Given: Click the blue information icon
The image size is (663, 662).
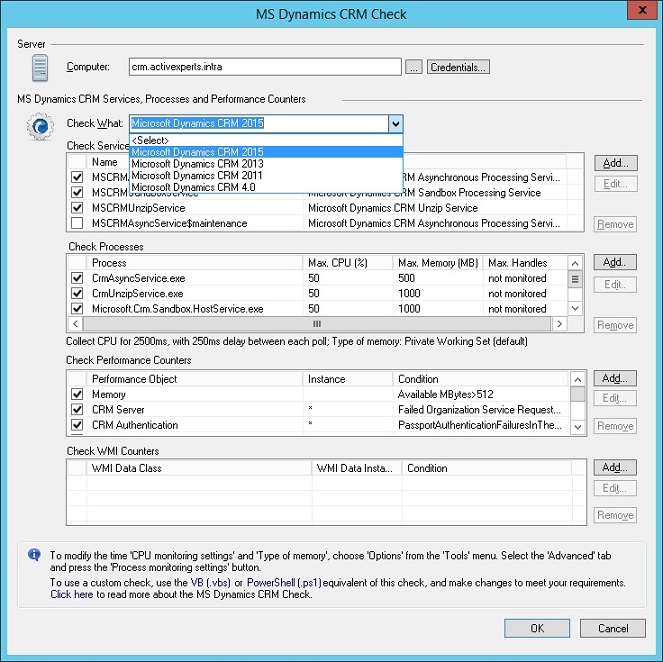Looking at the screenshot, I should (34, 554).
